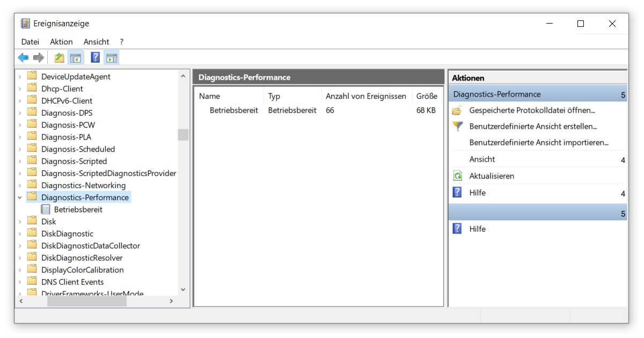This screenshot has width=644, height=338.
Task: Click the upper Hilfe action label
Action: [x=477, y=193]
